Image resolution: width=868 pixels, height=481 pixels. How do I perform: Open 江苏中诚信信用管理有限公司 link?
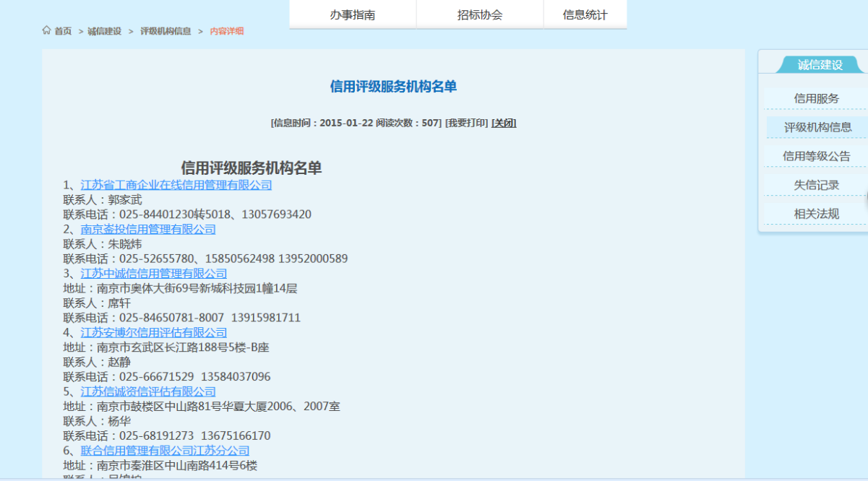[x=154, y=273]
